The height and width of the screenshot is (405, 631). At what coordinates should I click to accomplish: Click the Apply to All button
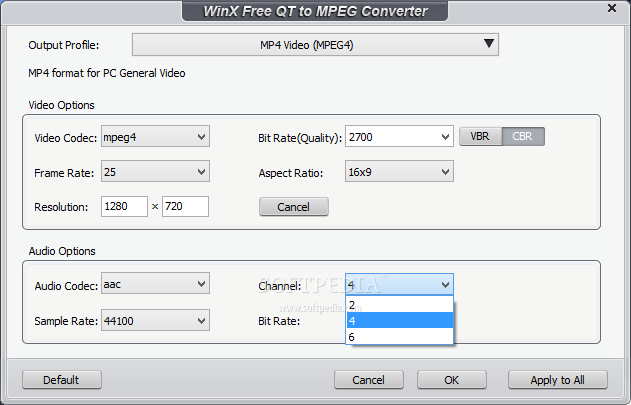click(x=557, y=380)
